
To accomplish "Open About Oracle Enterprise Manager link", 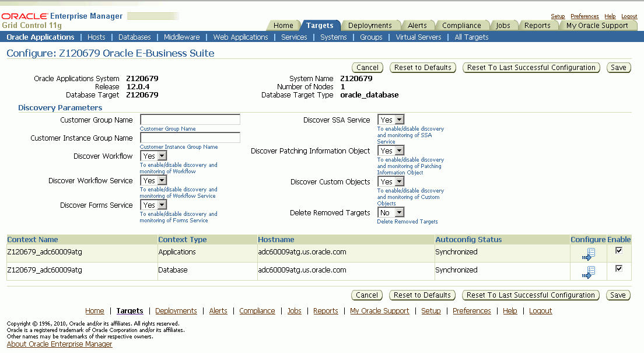I will click(x=60, y=344).
